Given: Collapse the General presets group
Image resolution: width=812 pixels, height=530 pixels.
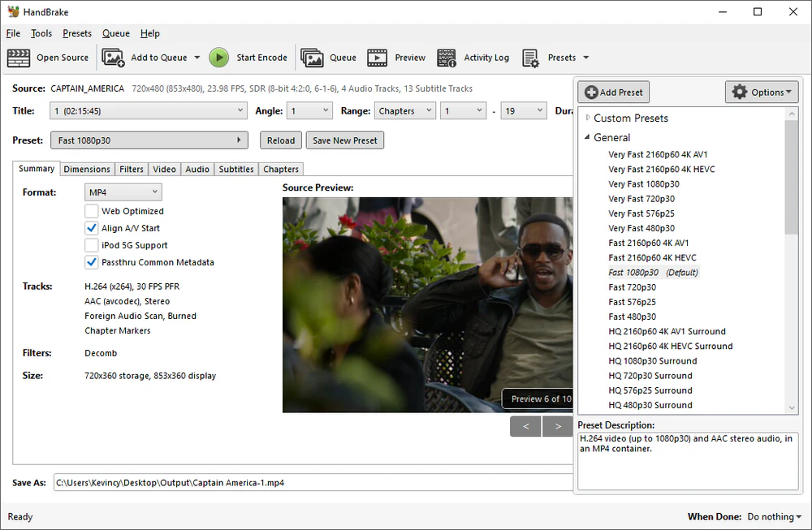Looking at the screenshot, I should (587, 137).
